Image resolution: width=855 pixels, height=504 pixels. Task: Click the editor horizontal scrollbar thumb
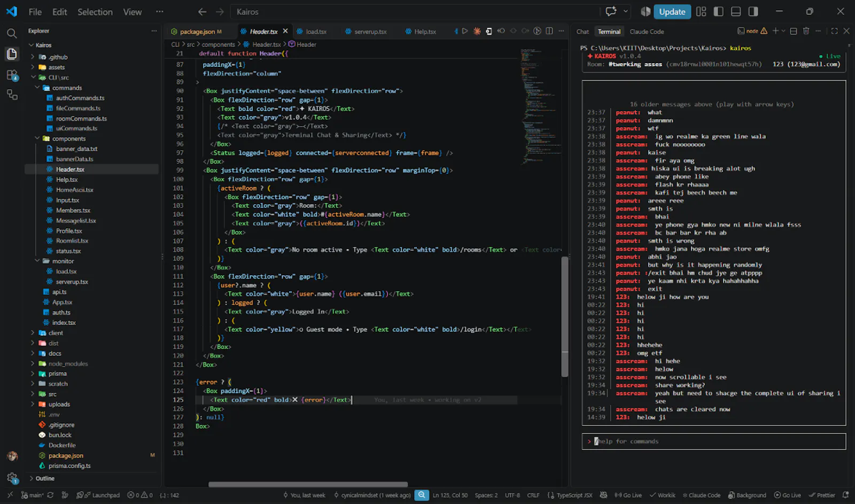308,484
